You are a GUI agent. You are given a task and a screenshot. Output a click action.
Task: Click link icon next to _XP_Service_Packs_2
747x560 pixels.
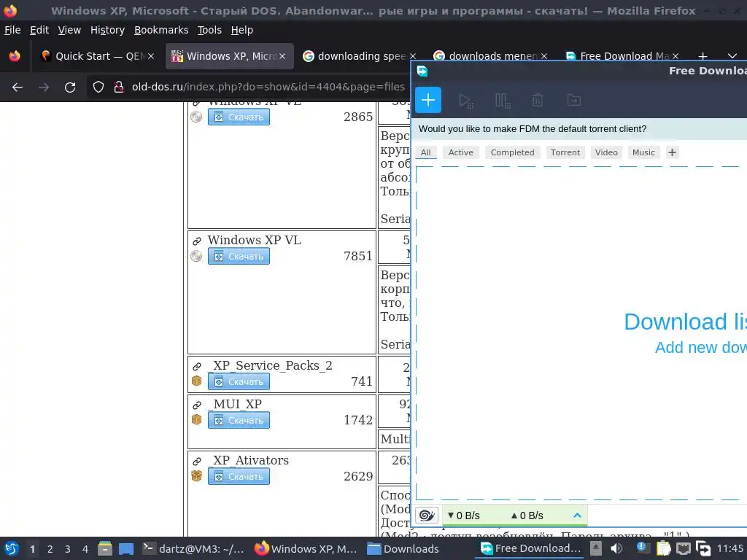pyautogui.click(x=197, y=367)
